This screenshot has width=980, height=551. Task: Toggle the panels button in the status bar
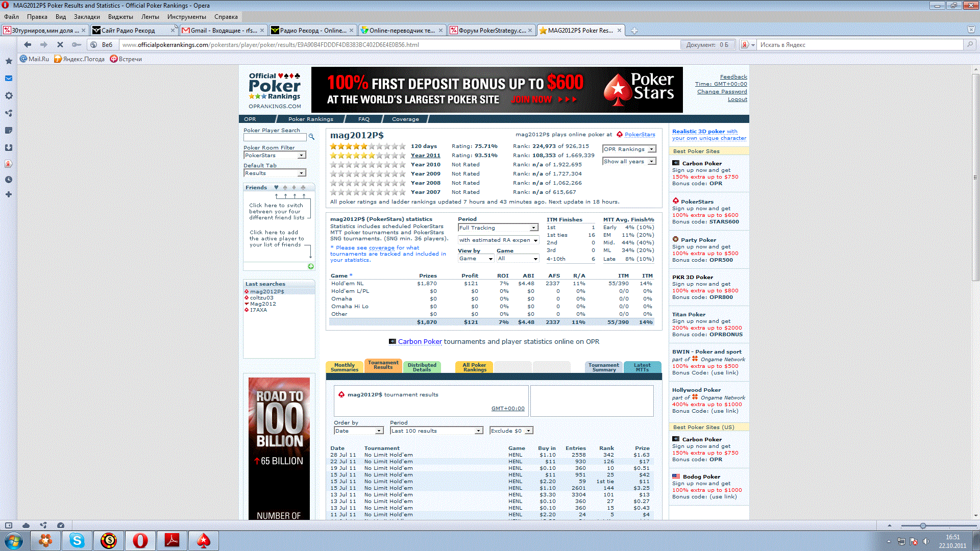coord(9,525)
